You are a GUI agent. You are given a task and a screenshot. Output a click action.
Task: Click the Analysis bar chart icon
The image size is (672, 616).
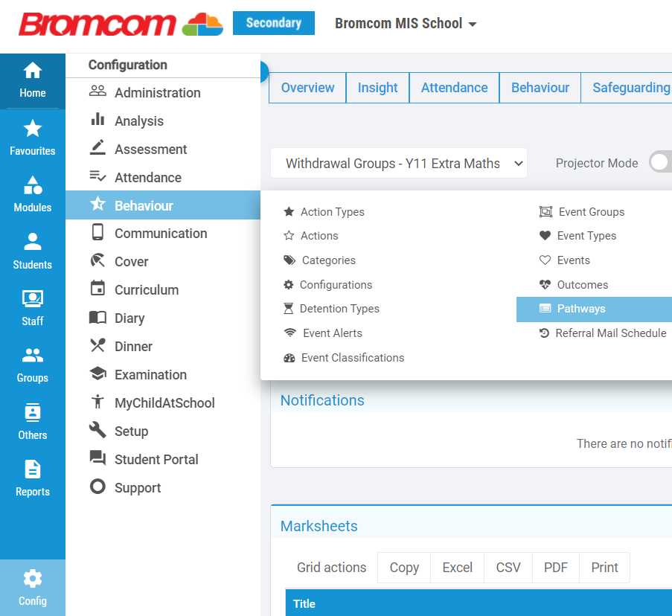point(97,119)
